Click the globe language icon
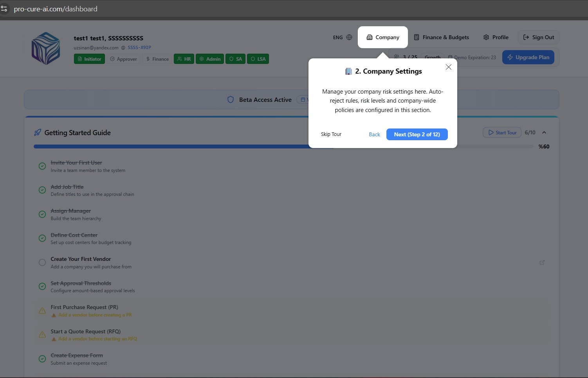Image resolution: width=588 pixels, height=378 pixels. point(349,37)
